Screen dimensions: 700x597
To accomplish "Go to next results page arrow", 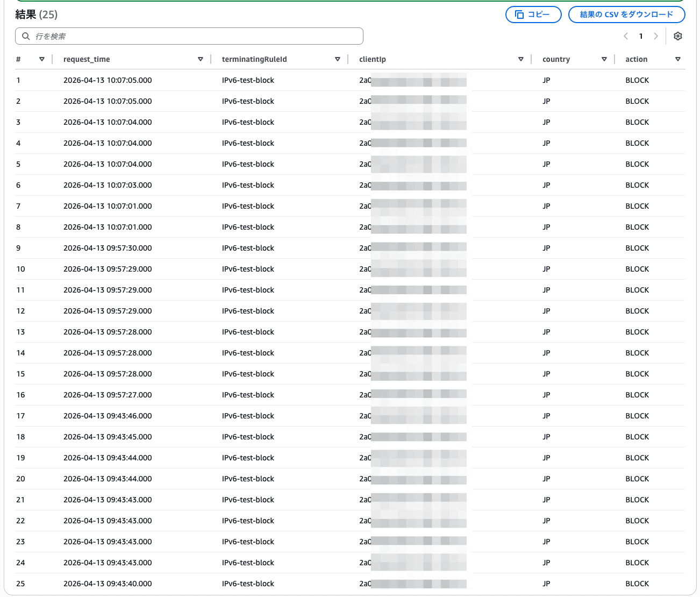I will tap(656, 36).
